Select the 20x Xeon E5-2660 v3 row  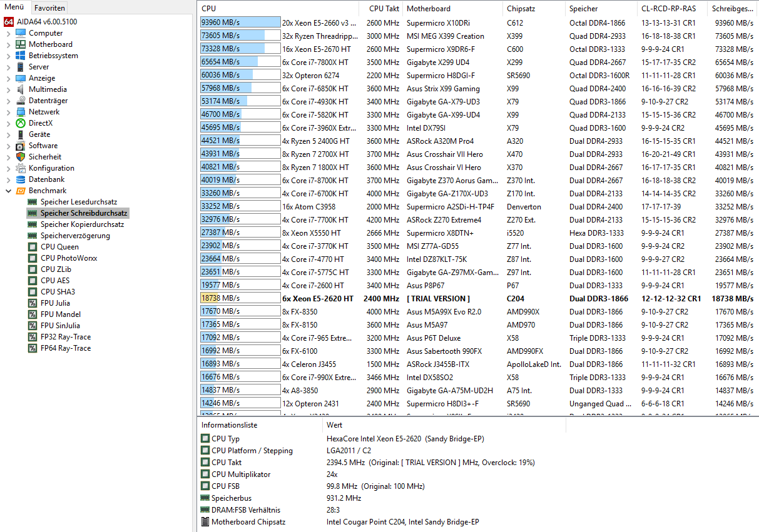point(478,23)
